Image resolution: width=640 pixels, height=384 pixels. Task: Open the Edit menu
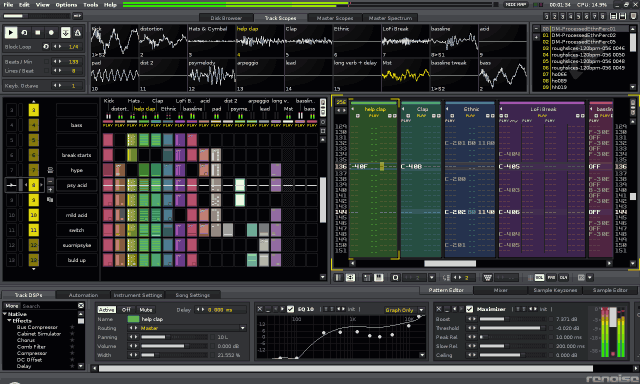click(24, 5)
